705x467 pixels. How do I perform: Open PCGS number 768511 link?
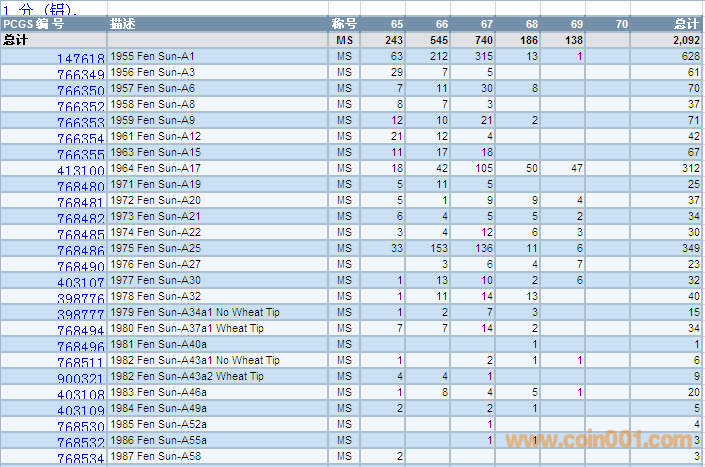click(x=81, y=363)
